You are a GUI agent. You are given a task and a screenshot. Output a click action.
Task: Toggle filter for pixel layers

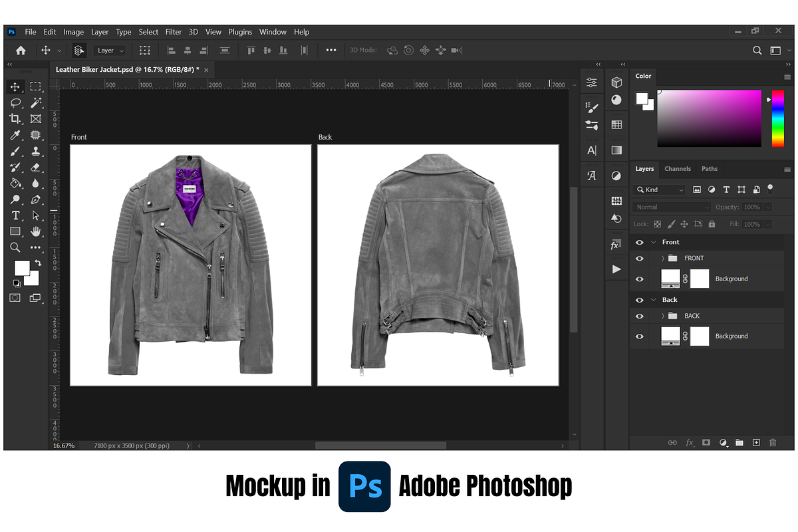click(697, 190)
